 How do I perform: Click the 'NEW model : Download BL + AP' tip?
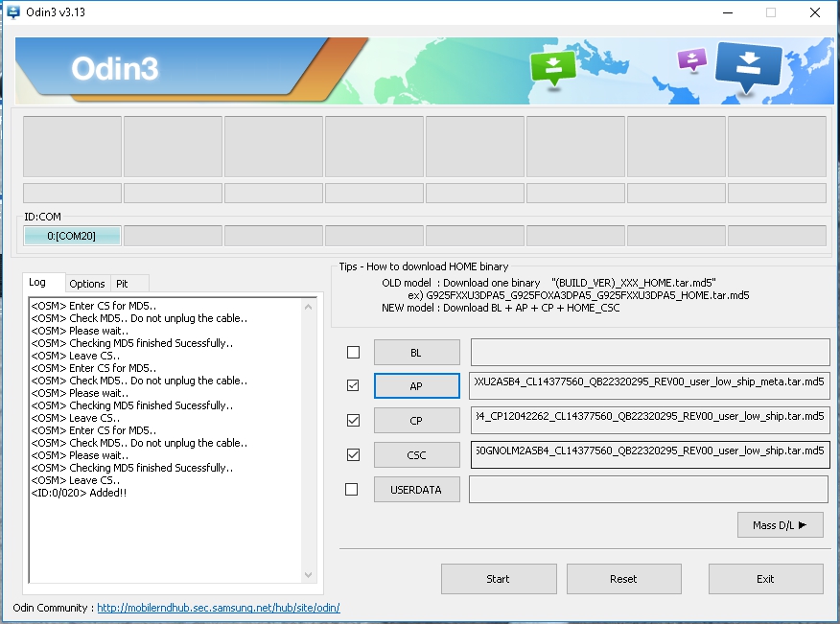click(501, 308)
